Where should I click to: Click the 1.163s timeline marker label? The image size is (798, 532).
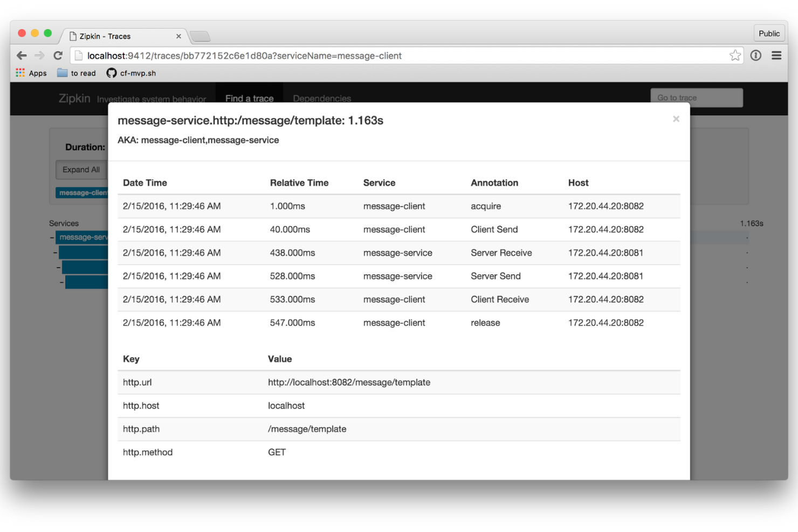point(751,223)
